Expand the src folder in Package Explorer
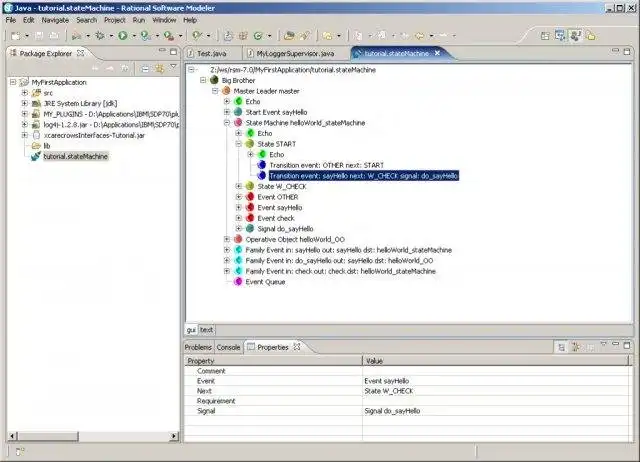640x462 pixels. pos(24,93)
